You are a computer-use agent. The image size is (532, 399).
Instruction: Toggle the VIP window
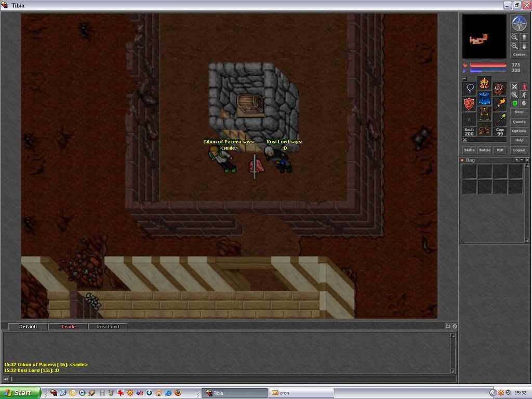tap(500, 150)
